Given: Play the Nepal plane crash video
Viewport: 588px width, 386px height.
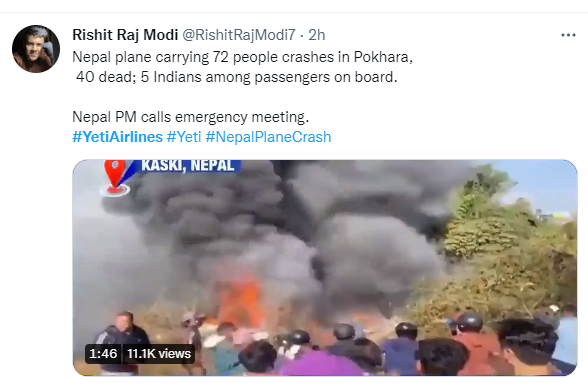Looking at the screenshot, I should click(x=325, y=267).
